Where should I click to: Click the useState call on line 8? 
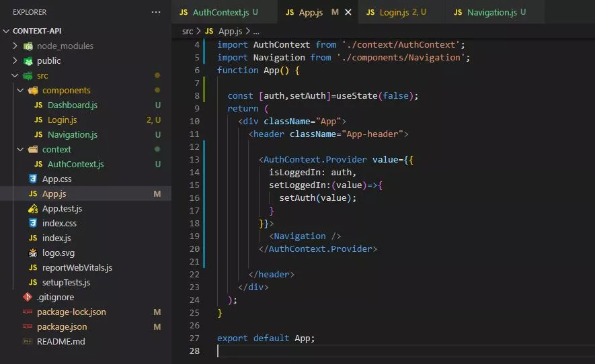click(377, 95)
